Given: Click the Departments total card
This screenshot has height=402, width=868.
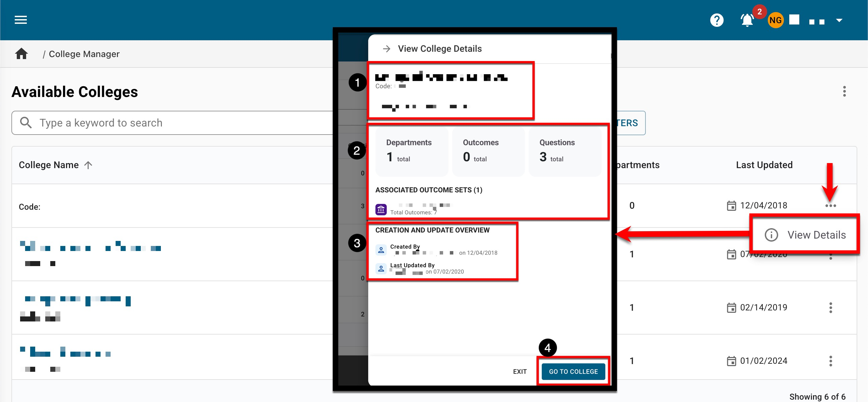Looking at the screenshot, I should coord(412,151).
